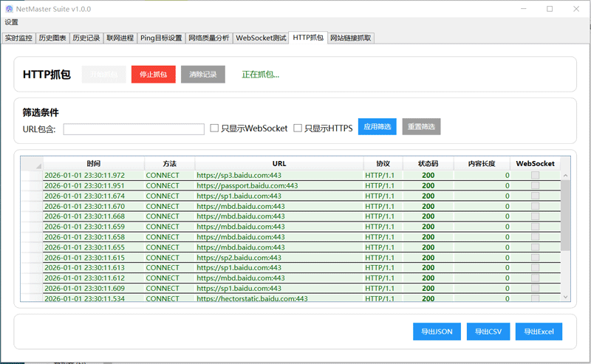Viewport: 591px width, 364px height.
Task: Open the 网站链接抓取 tab
Action: pos(351,38)
